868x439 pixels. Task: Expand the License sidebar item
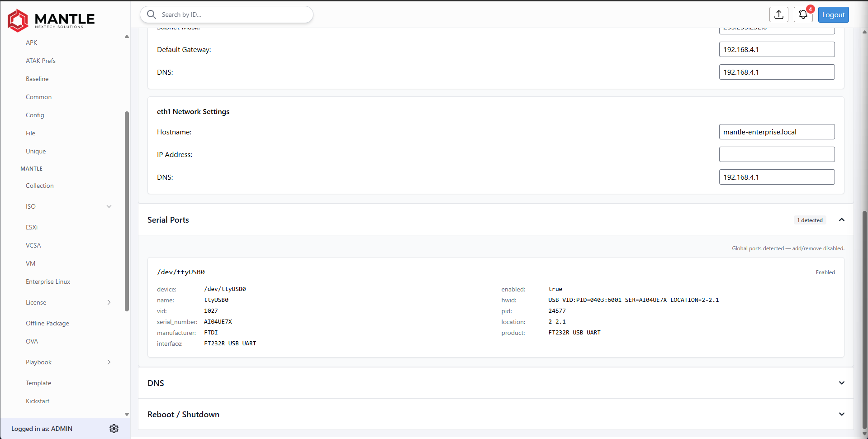[x=109, y=302]
